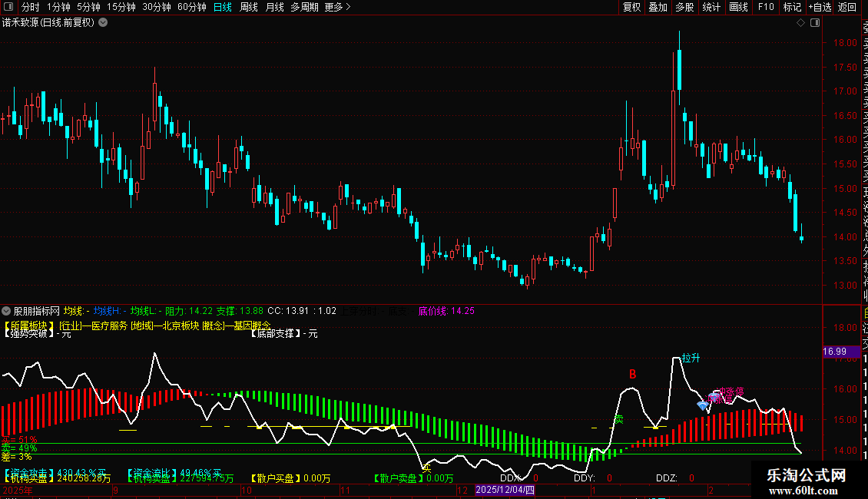The image size is (868, 499).
Task: Click the 拉升 signal label
Action: click(x=691, y=358)
